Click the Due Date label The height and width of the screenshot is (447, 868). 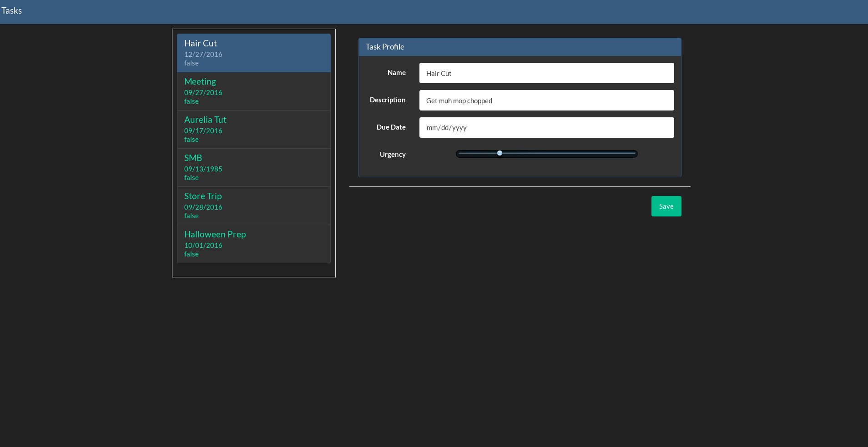click(391, 127)
